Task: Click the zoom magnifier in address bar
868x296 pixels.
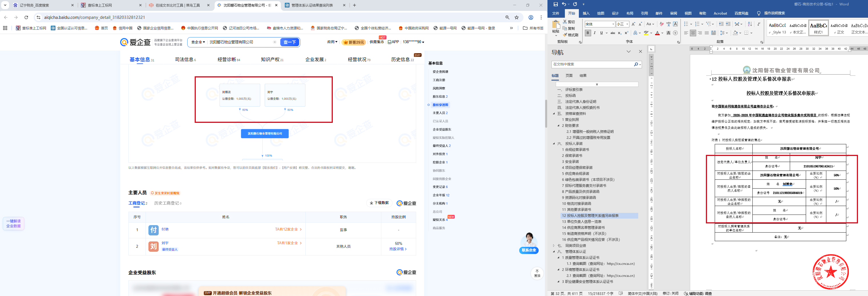Action: tap(507, 17)
